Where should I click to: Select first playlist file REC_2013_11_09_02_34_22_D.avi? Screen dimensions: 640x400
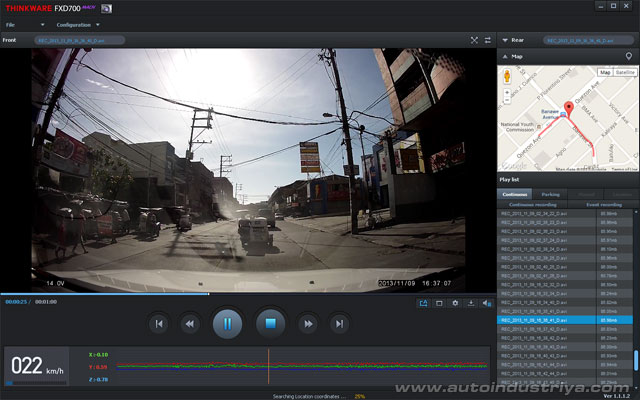[565, 213]
